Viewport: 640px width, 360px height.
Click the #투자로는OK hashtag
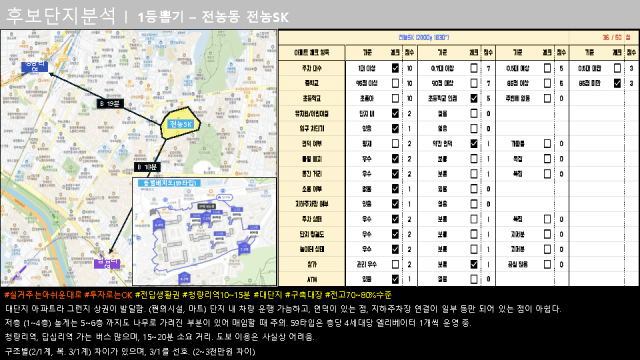click(x=108, y=295)
